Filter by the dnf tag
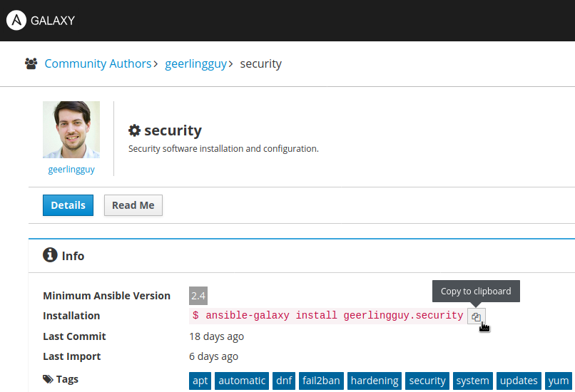 click(284, 381)
